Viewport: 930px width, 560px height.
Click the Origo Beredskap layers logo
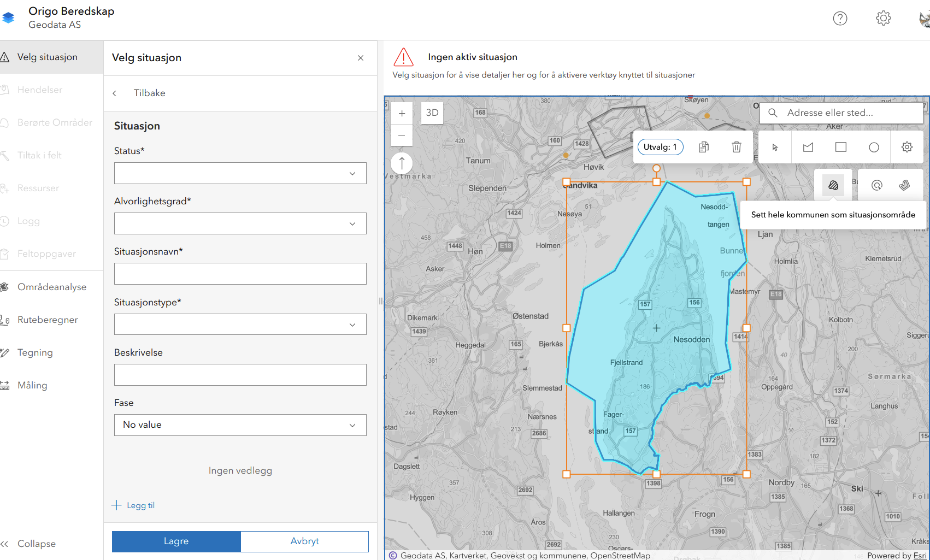coord(8,18)
